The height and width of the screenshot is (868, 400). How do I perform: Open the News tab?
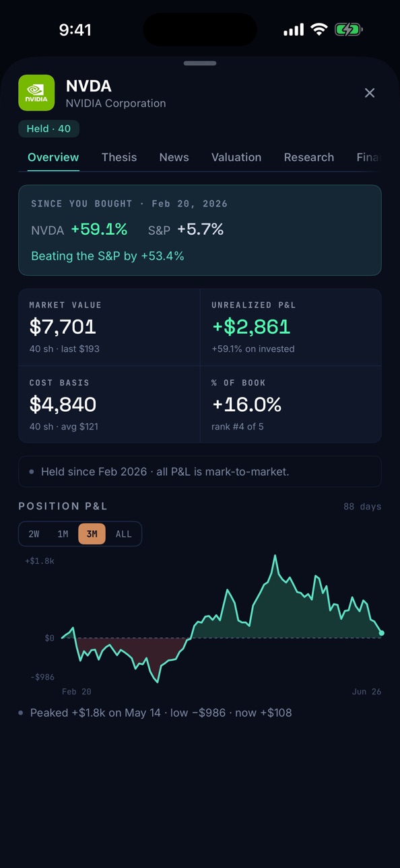174,157
